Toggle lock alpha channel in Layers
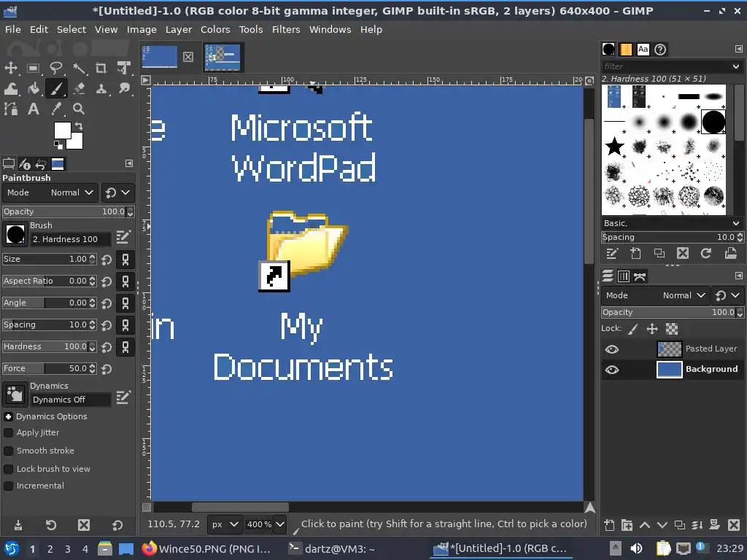747x560 pixels. [671, 329]
